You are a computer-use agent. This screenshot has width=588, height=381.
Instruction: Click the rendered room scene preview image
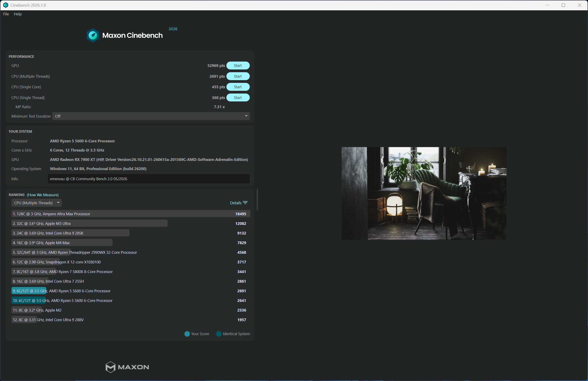tap(424, 193)
